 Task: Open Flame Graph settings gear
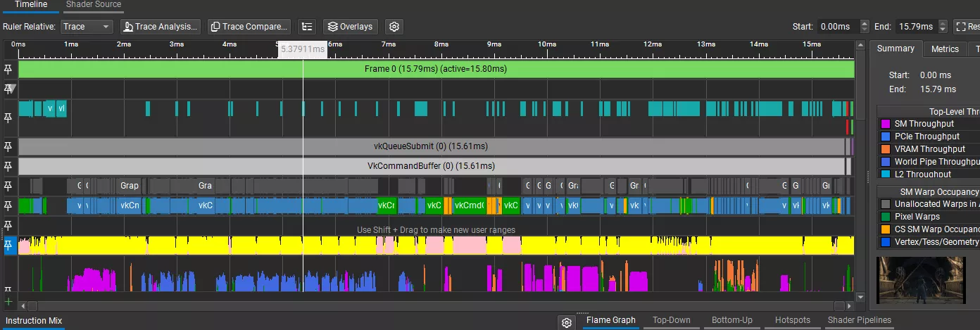[x=567, y=322]
